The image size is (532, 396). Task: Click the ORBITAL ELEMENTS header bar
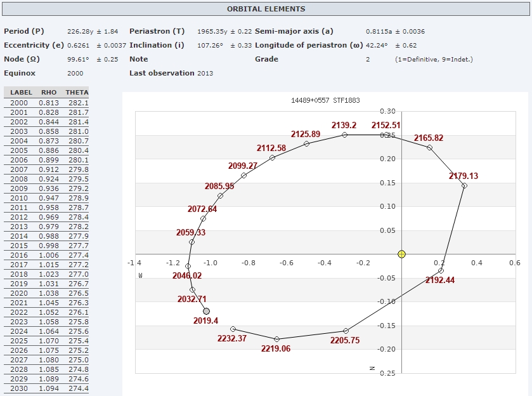click(x=266, y=9)
